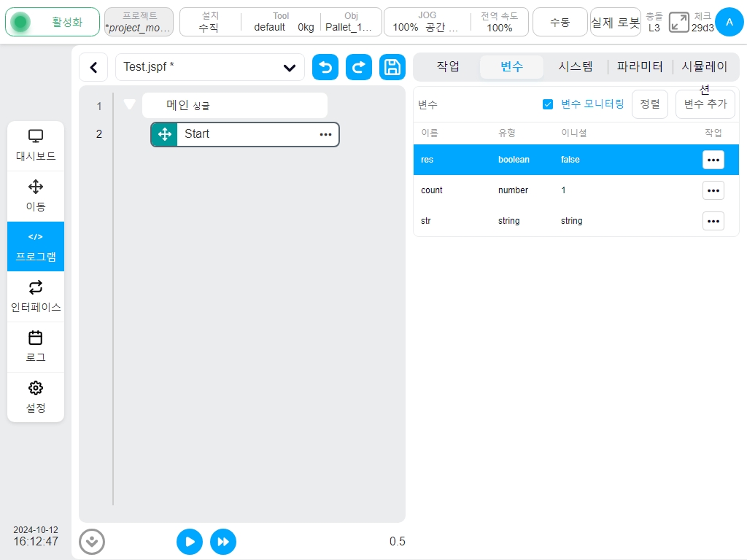The width and height of the screenshot is (747, 560).
Task: Click the boolean type cell
Action: (514, 160)
